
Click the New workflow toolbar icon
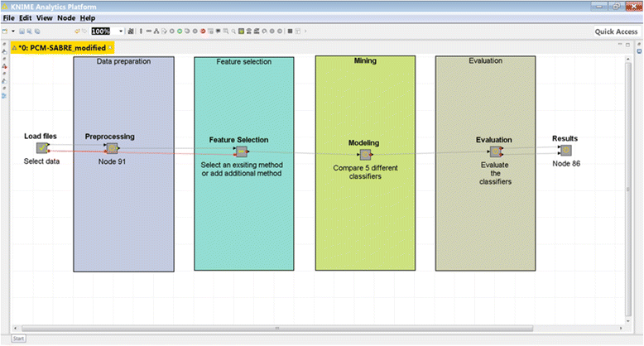click(5, 31)
